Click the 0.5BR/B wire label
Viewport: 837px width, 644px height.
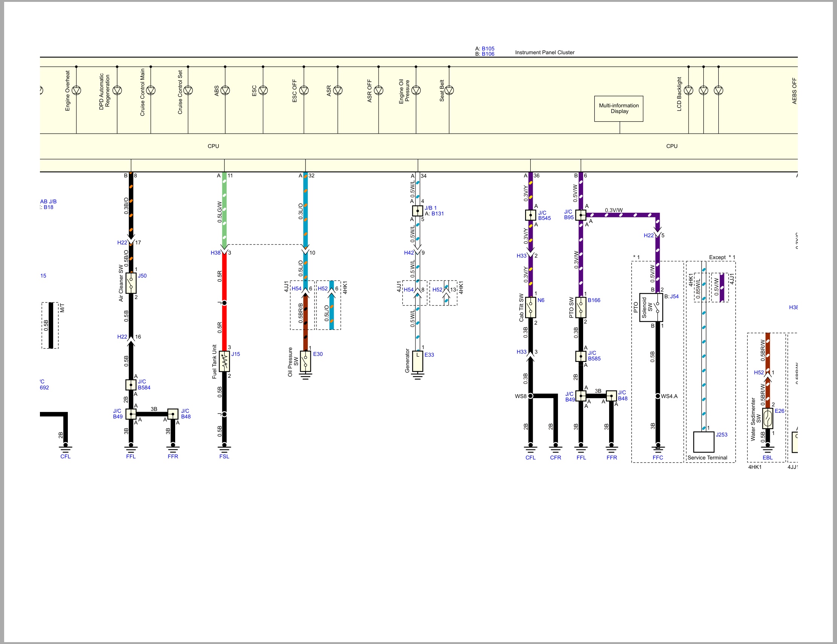click(x=301, y=313)
